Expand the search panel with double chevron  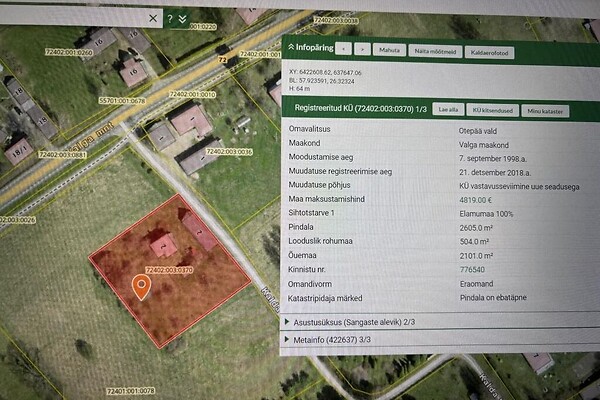[x=183, y=18]
